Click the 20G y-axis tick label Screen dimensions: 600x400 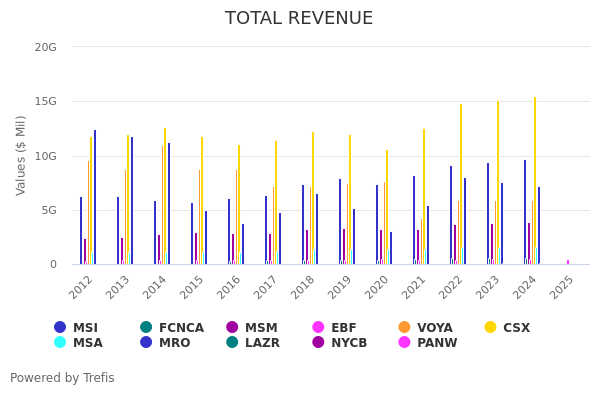tap(45, 47)
